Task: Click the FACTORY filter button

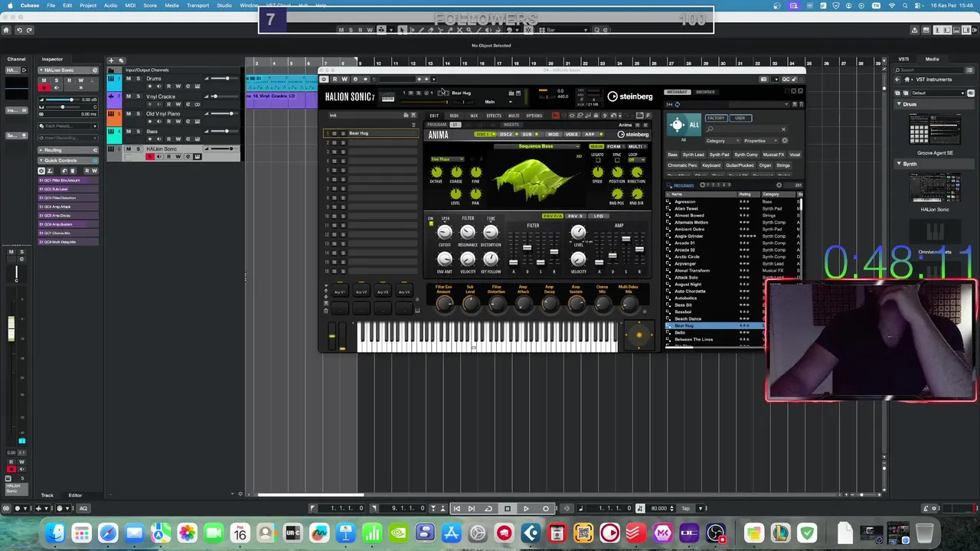Action: (717, 118)
